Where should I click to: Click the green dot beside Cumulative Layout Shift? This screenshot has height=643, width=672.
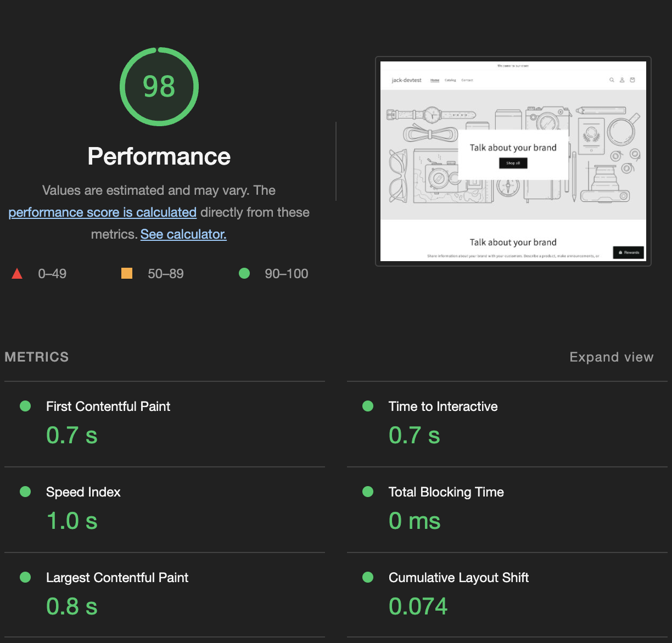click(x=368, y=577)
